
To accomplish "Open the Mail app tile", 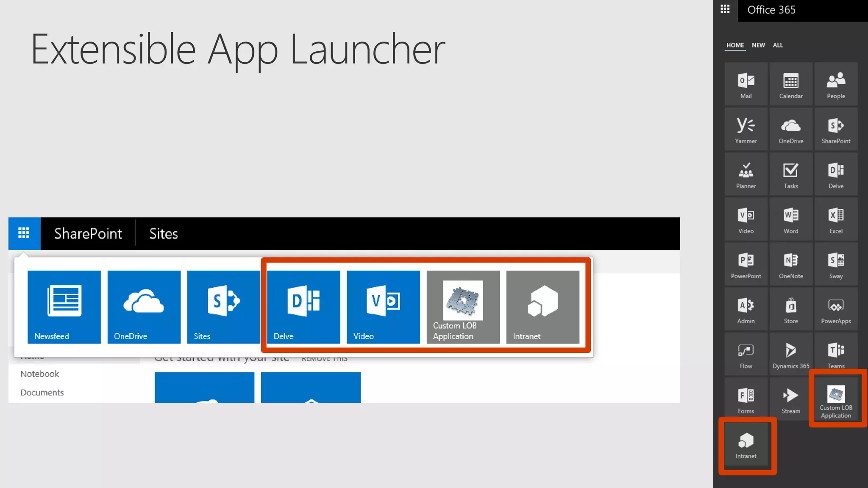I will tap(746, 84).
